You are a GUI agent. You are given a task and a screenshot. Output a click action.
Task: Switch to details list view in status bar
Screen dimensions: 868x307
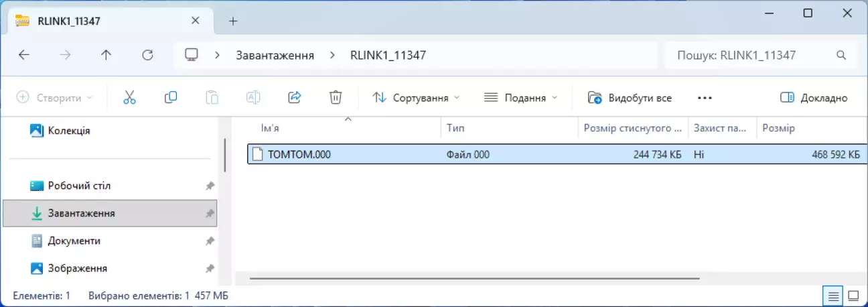[833, 296]
